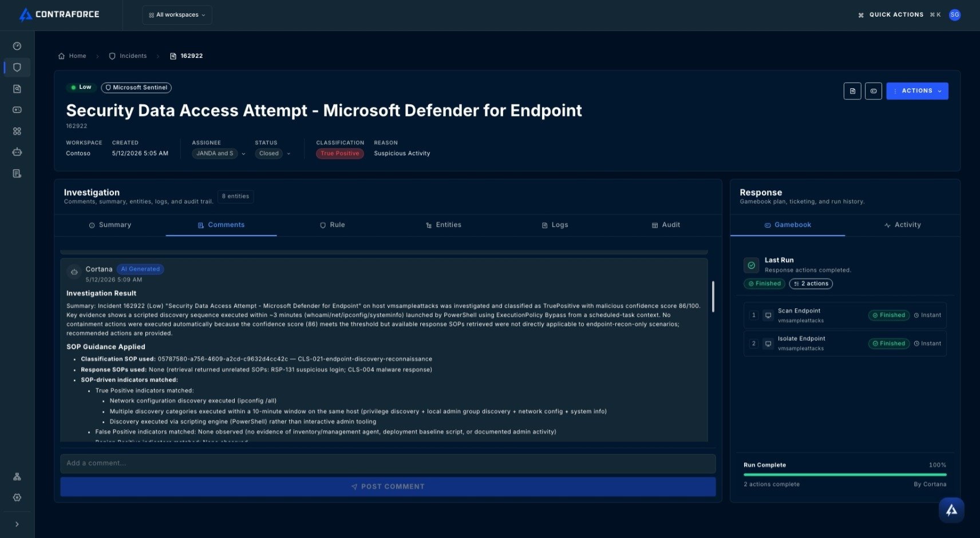Switch to the Logs tab

pyautogui.click(x=555, y=225)
